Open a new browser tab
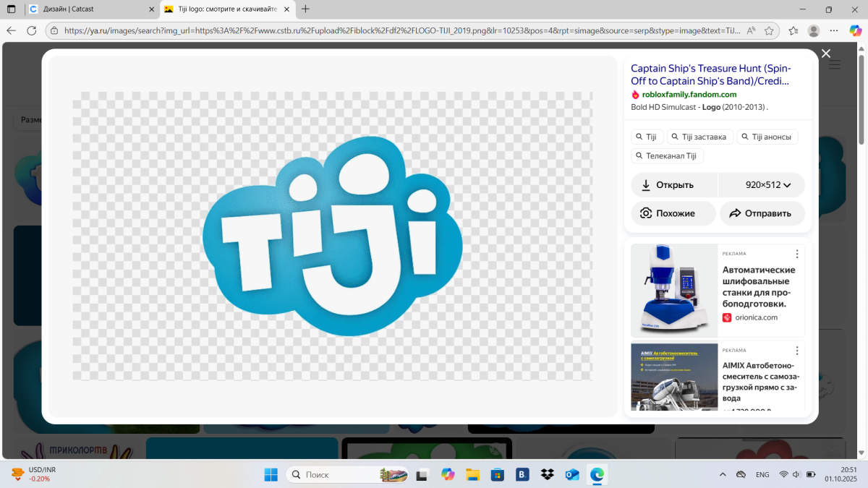This screenshot has width=868, height=488. tap(305, 9)
